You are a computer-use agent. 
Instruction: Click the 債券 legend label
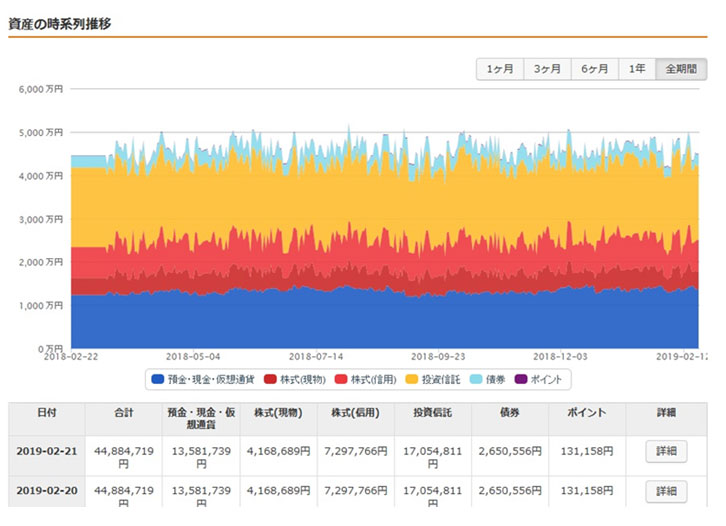coord(495,380)
